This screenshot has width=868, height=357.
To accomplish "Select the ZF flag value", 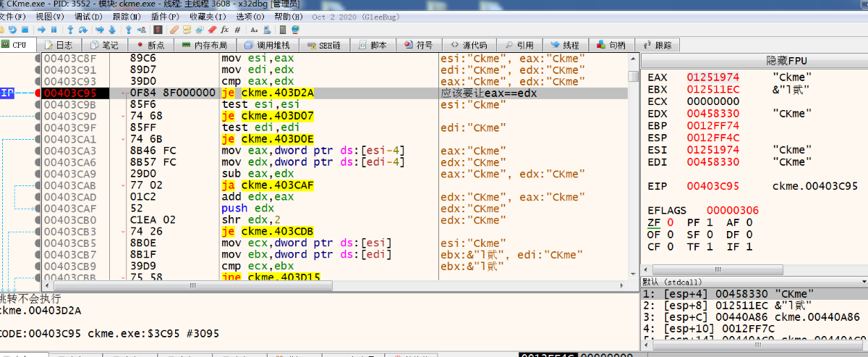I will 670,223.
